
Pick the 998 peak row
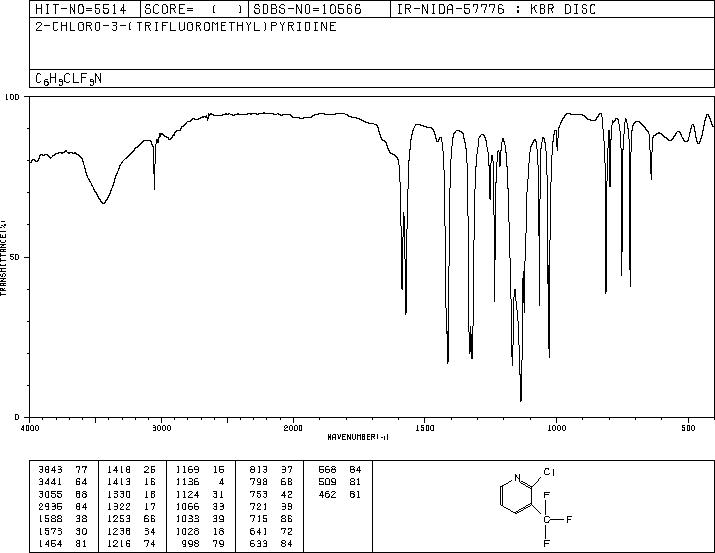(203, 544)
